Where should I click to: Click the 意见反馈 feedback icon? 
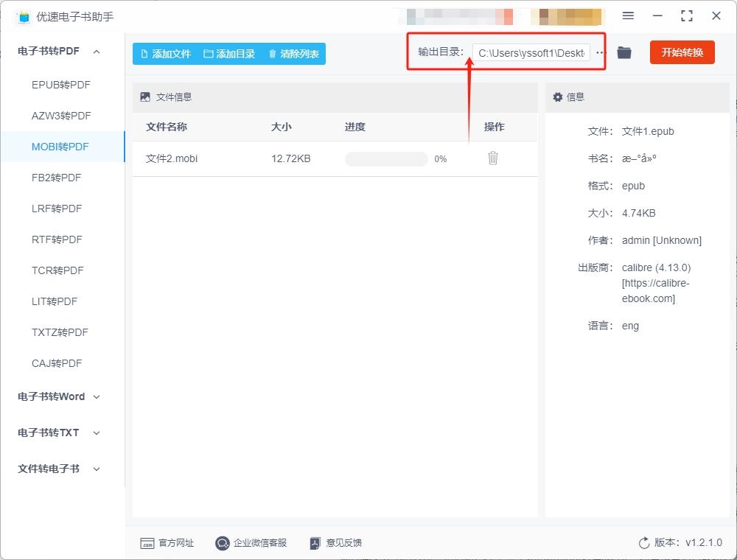tap(315, 543)
